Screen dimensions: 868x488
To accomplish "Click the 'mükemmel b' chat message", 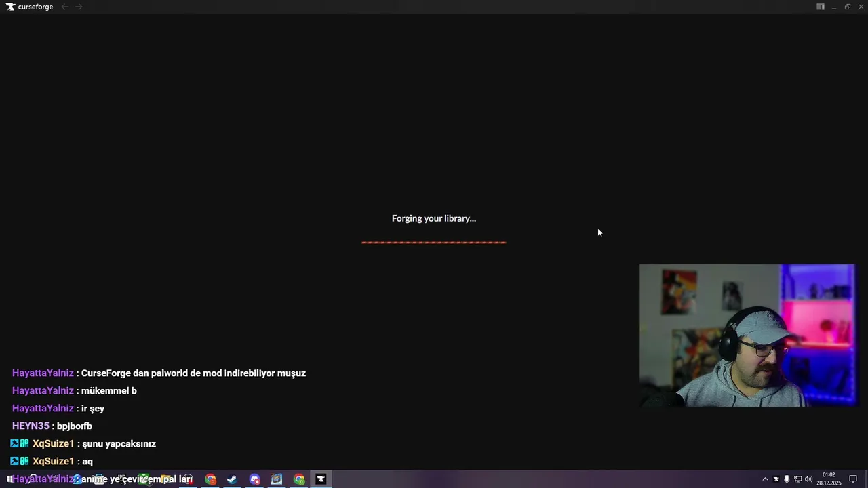I will pos(109,391).
